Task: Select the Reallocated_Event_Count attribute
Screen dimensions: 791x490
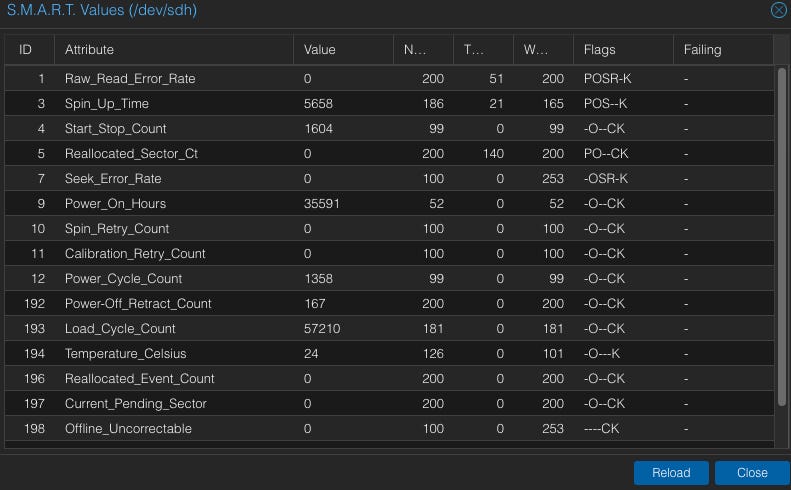Action: 140,378
